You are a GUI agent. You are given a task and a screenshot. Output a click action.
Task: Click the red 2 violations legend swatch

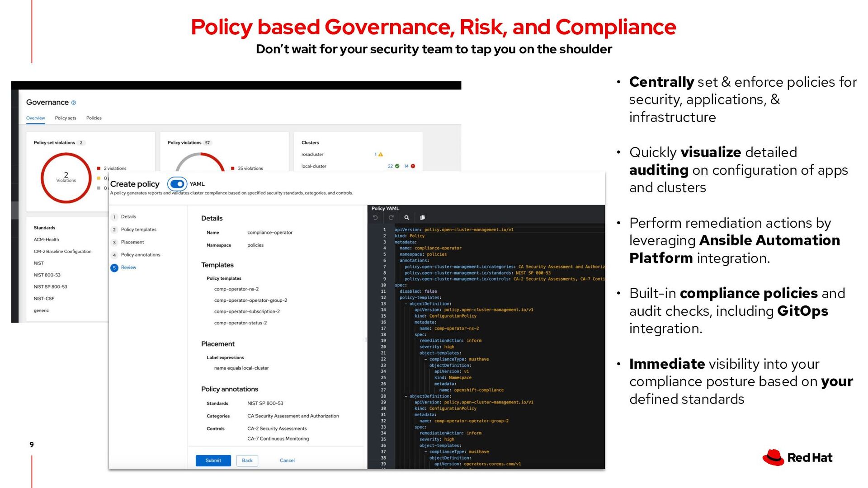(99, 169)
